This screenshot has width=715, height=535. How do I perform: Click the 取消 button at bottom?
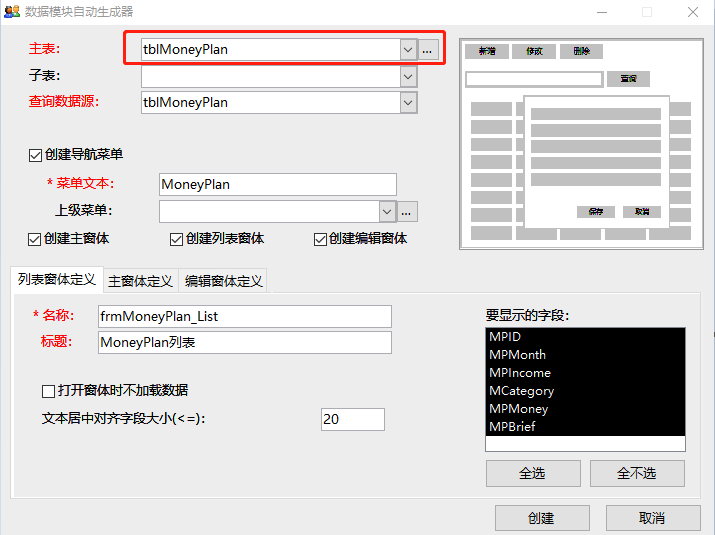[653, 518]
